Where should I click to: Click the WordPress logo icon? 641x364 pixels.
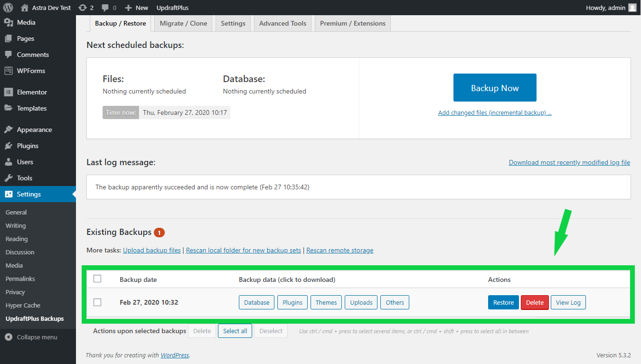tap(8, 8)
